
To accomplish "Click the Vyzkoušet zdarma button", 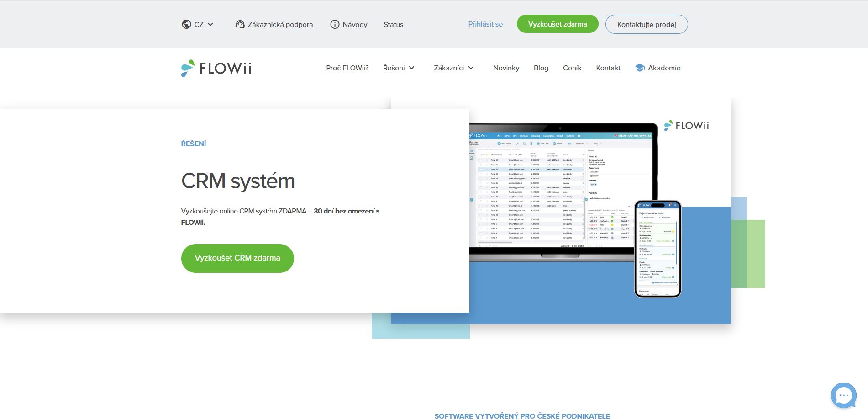I will click(558, 24).
